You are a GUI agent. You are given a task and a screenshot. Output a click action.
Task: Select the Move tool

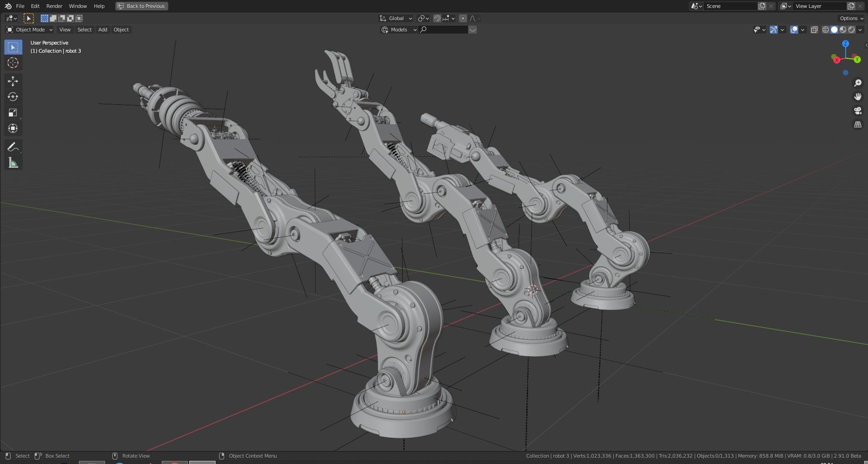[13, 81]
